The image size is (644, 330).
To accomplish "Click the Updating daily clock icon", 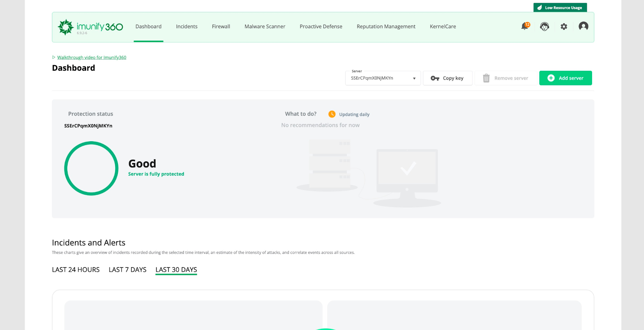I will (332, 114).
